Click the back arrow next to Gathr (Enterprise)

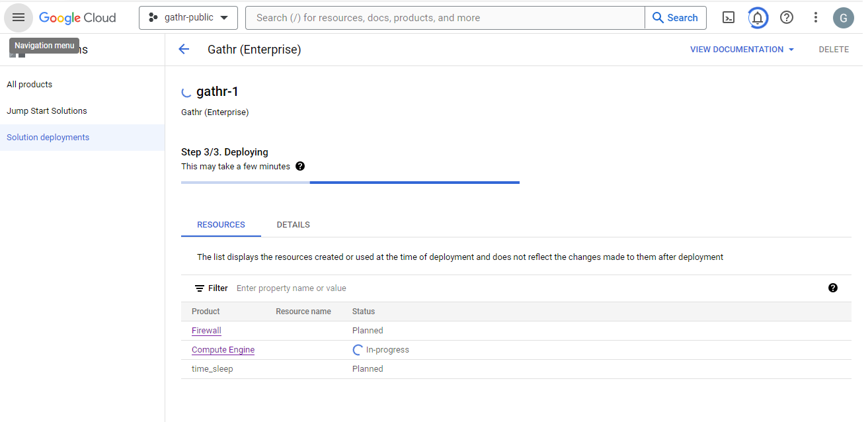(x=184, y=49)
